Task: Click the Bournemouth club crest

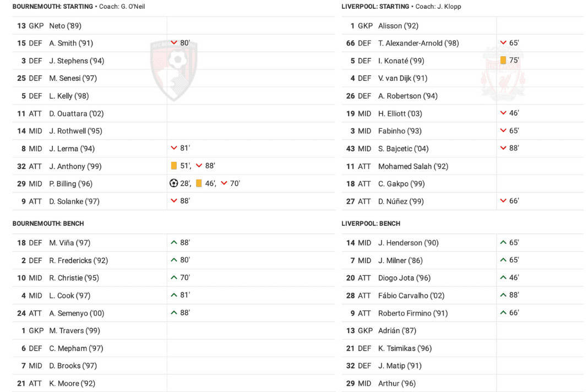Action: (174, 69)
